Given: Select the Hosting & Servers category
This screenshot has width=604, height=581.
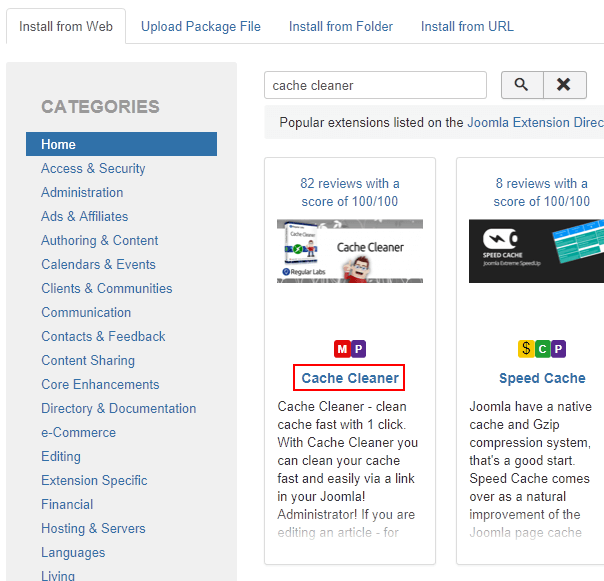Looking at the screenshot, I should [x=93, y=528].
